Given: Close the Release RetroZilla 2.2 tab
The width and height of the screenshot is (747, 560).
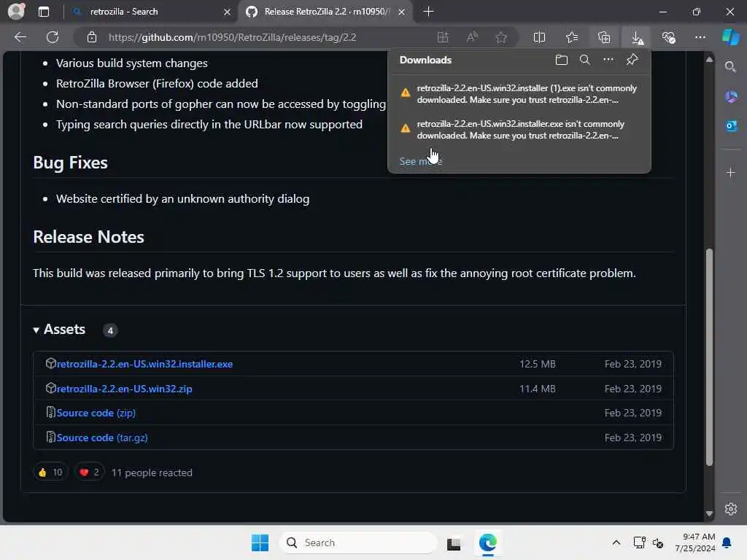Looking at the screenshot, I should (402, 12).
